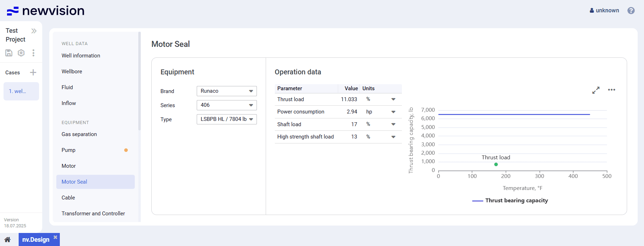Open the Brand dropdown showing Runaco

[x=227, y=91]
